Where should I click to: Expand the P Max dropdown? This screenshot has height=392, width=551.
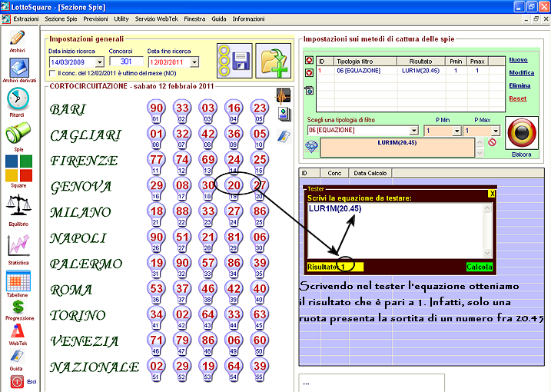pos(496,131)
